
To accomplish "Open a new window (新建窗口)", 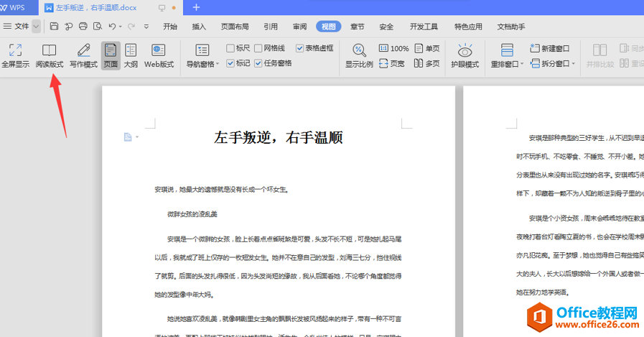I will pos(549,48).
